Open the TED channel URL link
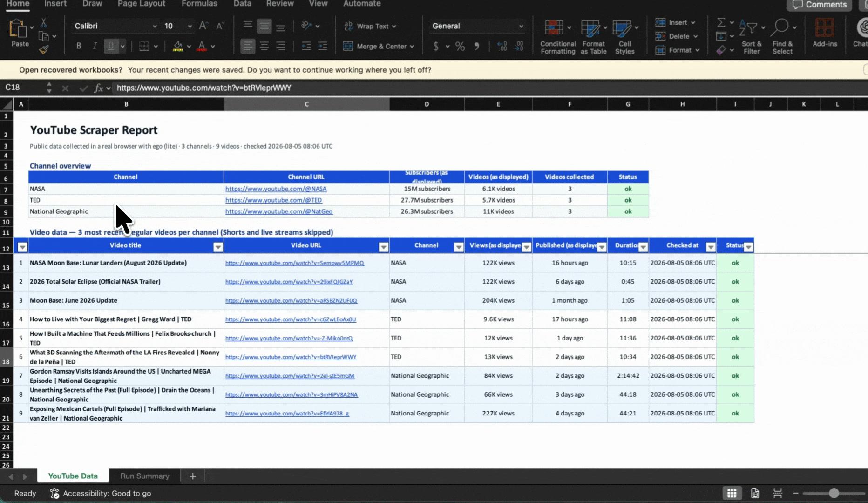The height and width of the screenshot is (503, 868). pyautogui.click(x=273, y=200)
